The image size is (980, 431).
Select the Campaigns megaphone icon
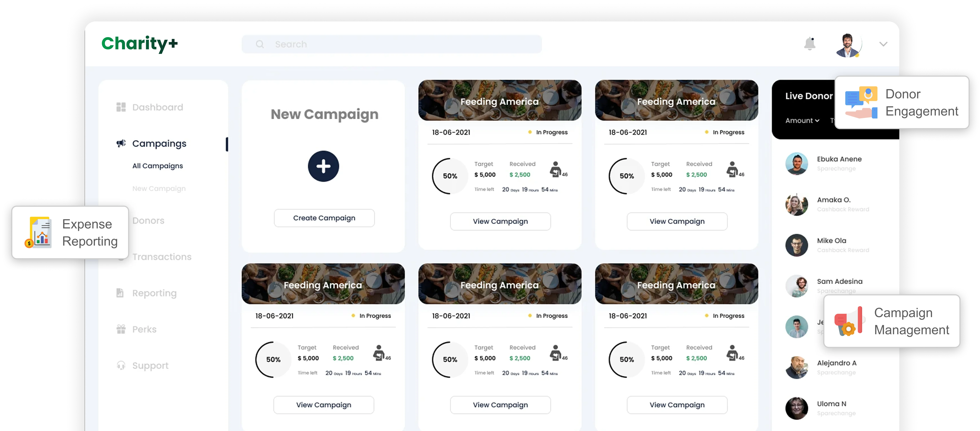click(x=121, y=143)
